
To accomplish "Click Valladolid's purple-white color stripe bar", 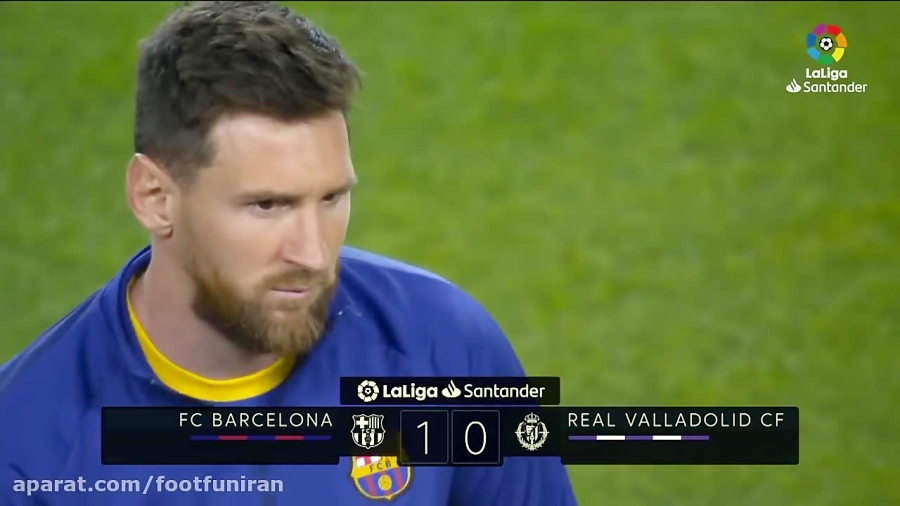I will click(x=639, y=438).
